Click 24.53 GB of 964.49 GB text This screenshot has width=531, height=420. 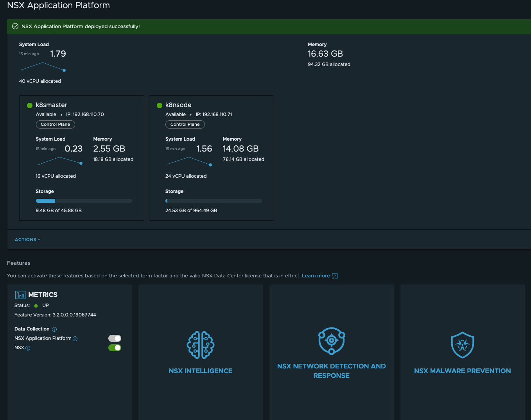(191, 211)
